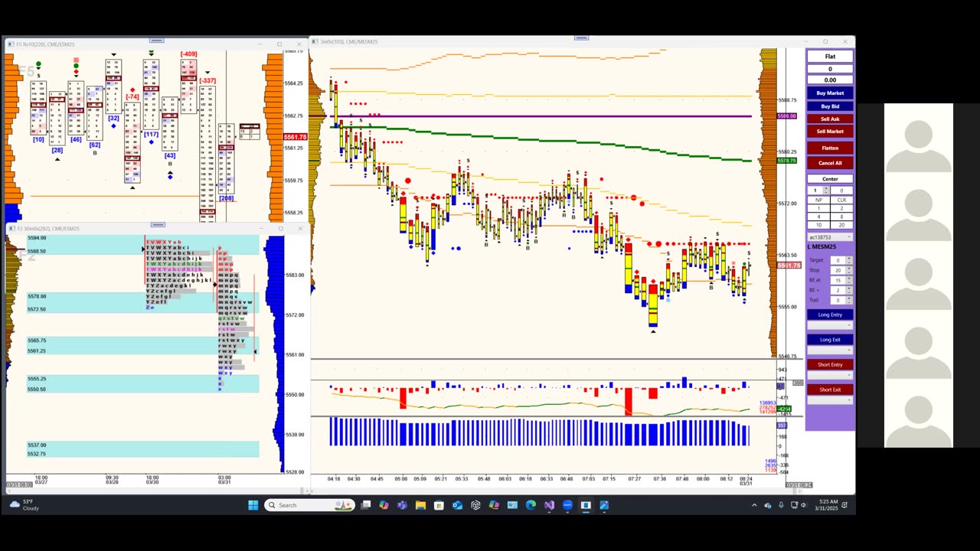
Task: Click the Long Exit button
Action: (x=830, y=340)
